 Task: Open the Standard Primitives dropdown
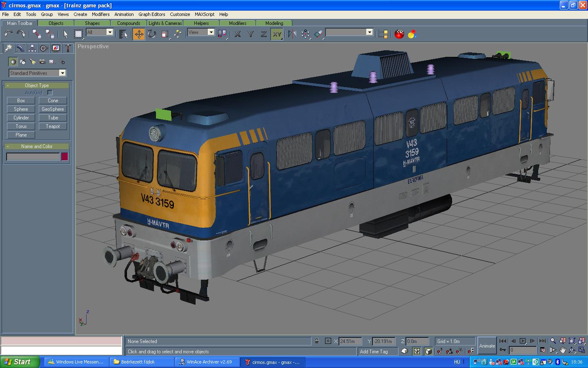[x=37, y=73]
